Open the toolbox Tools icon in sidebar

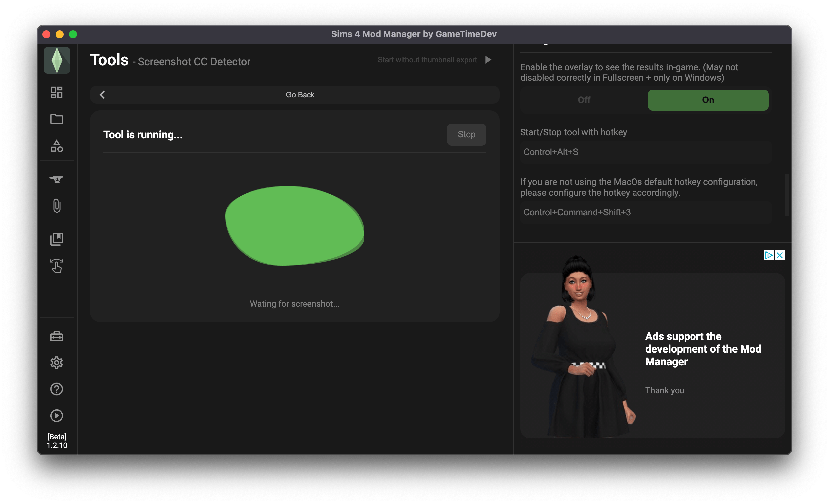pyautogui.click(x=57, y=336)
